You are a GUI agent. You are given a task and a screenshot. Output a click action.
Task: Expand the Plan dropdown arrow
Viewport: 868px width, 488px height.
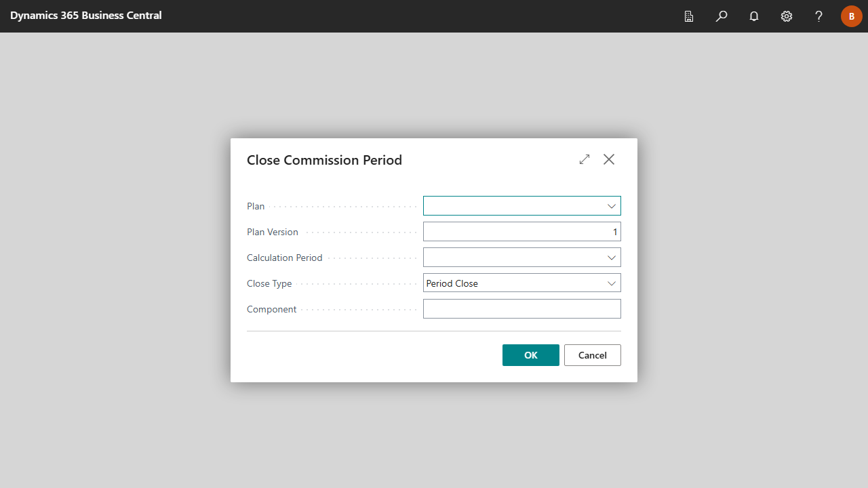tap(612, 206)
